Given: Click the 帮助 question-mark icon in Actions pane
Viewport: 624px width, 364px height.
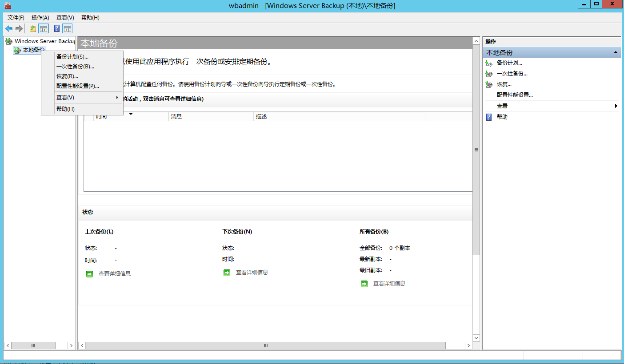Looking at the screenshot, I should pos(489,117).
